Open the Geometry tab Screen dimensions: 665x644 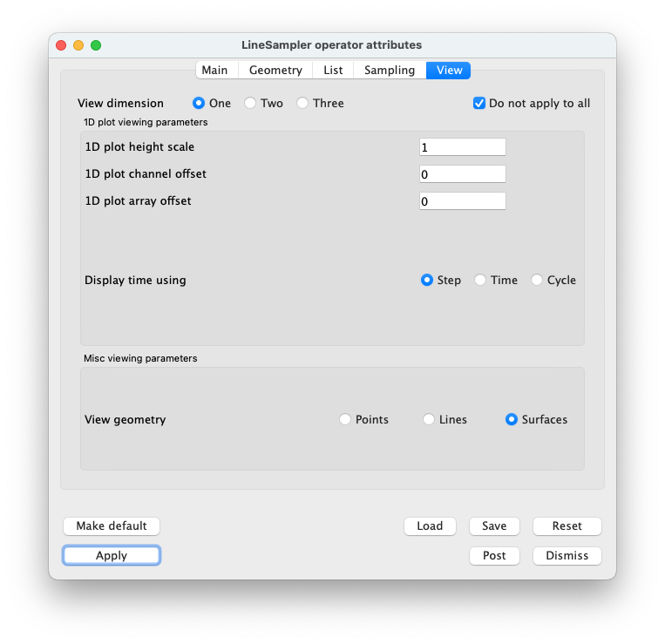275,71
